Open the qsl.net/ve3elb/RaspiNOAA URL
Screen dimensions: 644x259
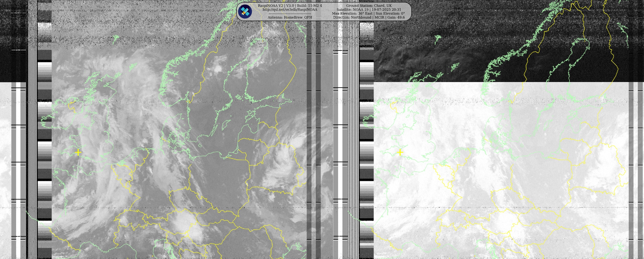tap(290, 9)
